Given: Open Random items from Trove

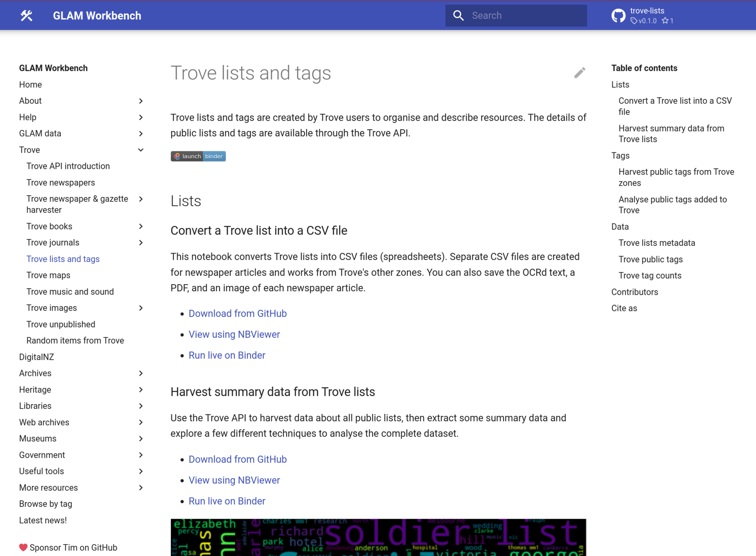Looking at the screenshot, I should click(x=75, y=341).
